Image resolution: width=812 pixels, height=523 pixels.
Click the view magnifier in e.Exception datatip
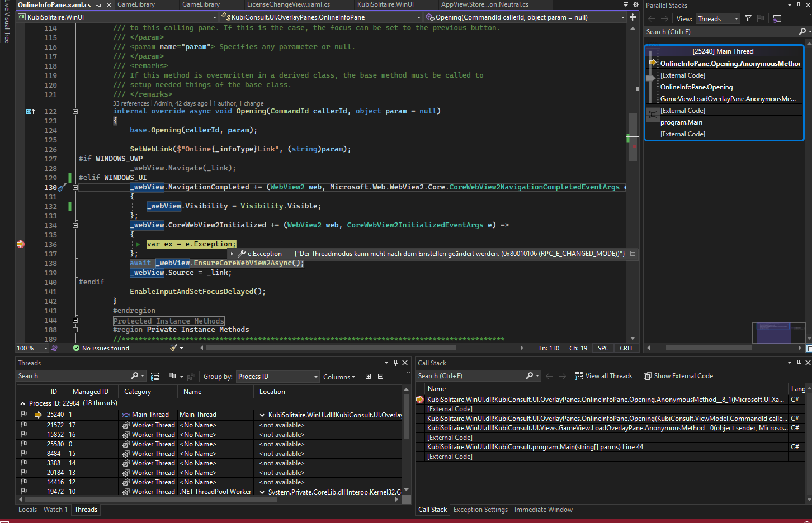242,254
